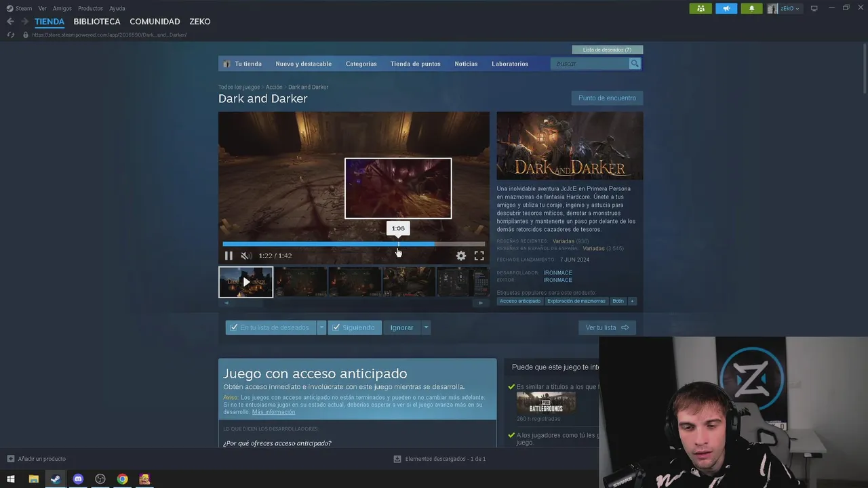
Task: Open the Amigos menu
Action: [62, 8]
